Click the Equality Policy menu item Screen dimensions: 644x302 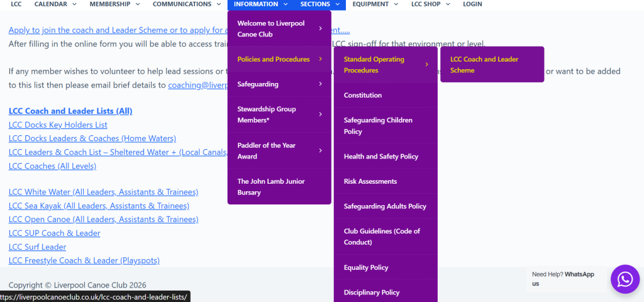pos(366,267)
